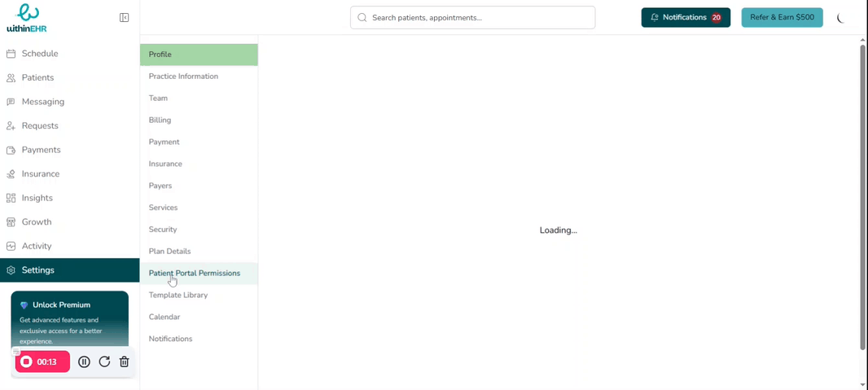The width and height of the screenshot is (868, 390).
Task: Click the vertical page scrollbar
Action: (x=862, y=195)
